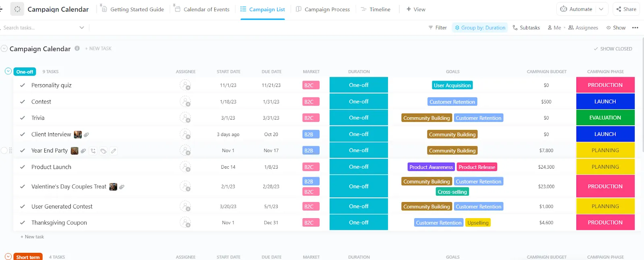Click the tag icon on Year End Party
The width and height of the screenshot is (644, 260).
(x=103, y=151)
